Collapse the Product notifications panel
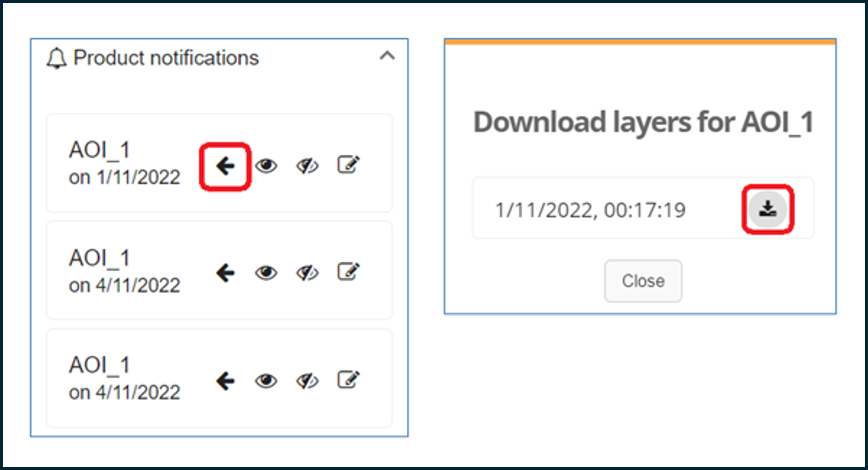Screen dimensions: 868x470 387,56
